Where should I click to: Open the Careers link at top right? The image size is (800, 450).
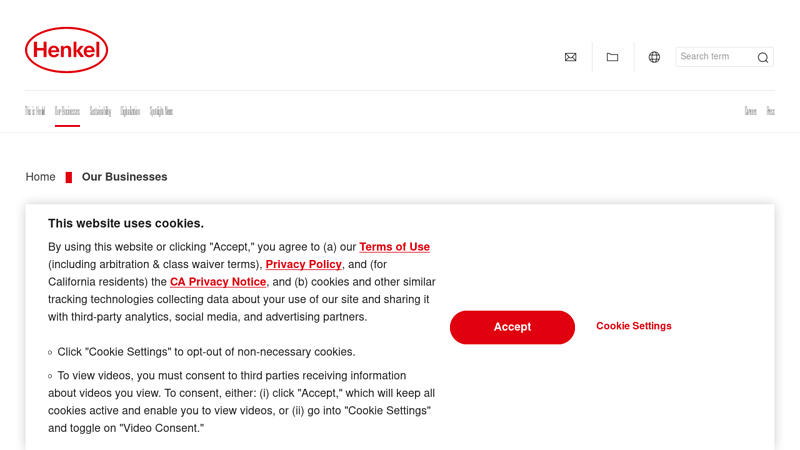point(750,111)
